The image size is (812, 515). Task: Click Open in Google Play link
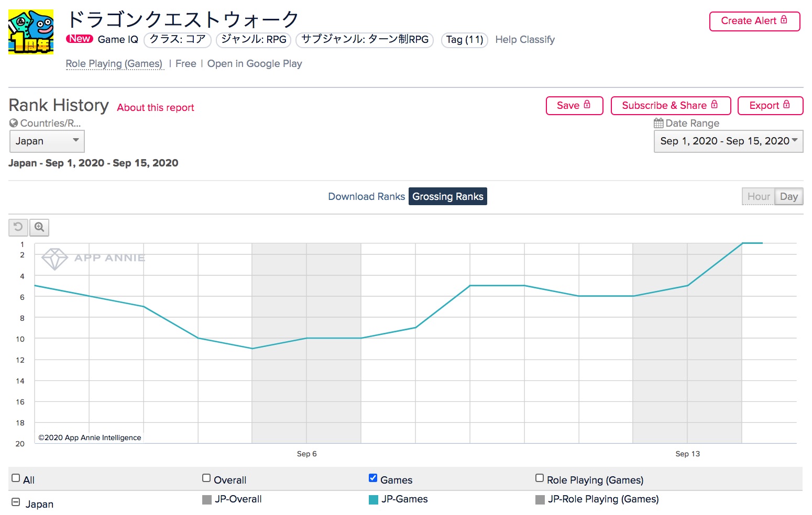pos(255,64)
